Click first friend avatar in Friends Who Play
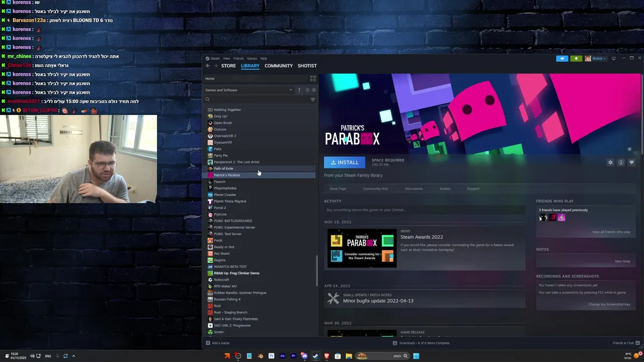This screenshot has width=644, height=362. (543, 218)
